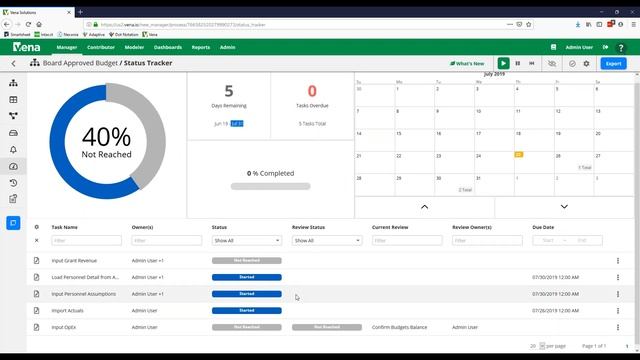Open the history clock sidebar icon

point(13,183)
